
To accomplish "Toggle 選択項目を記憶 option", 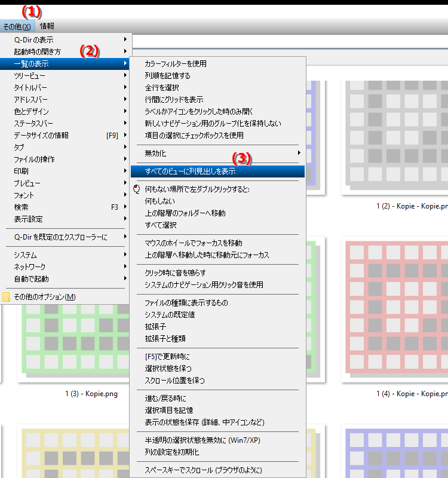I will tap(217, 410).
